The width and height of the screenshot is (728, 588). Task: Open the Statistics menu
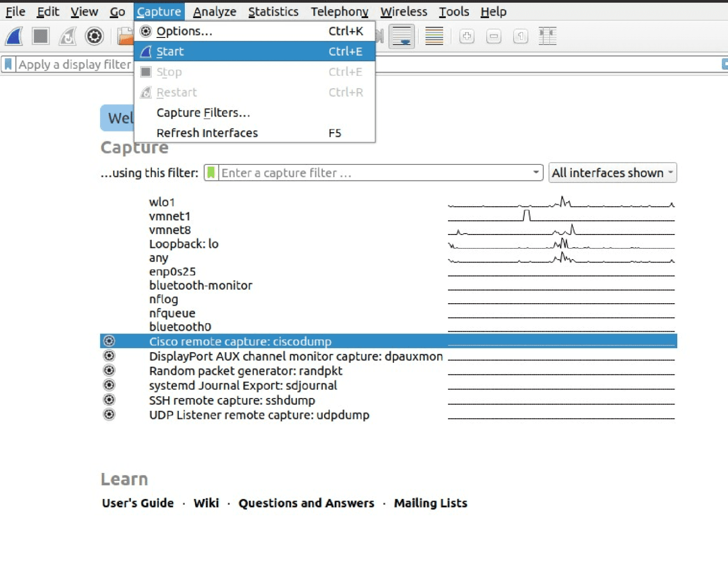[273, 11]
